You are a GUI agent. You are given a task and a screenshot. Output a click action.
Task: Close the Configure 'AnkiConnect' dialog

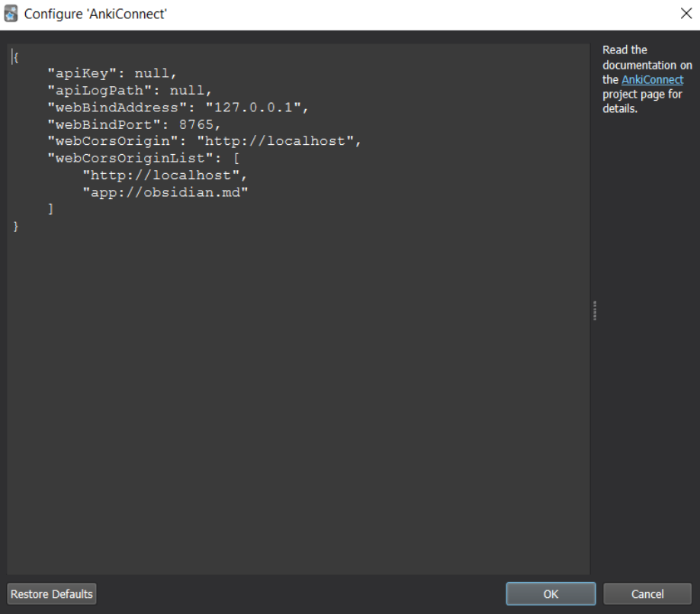[686, 14]
